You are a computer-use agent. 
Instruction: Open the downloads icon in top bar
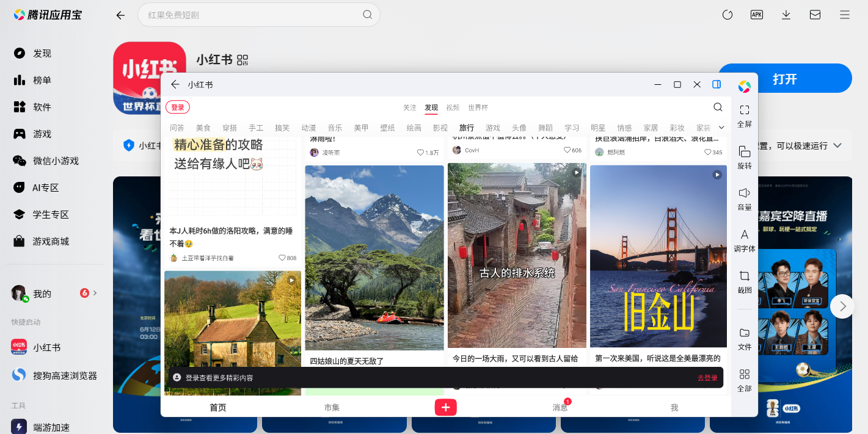[x=786, y=15]
